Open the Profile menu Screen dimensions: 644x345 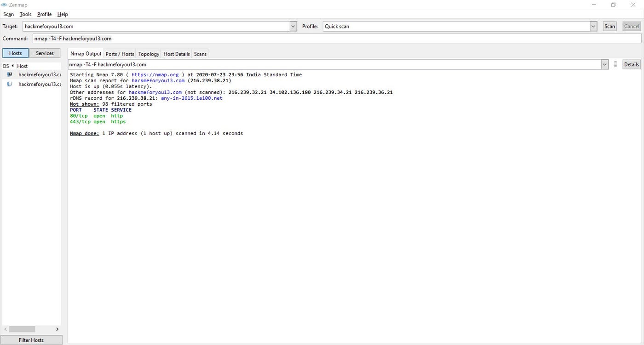(44, 14)
